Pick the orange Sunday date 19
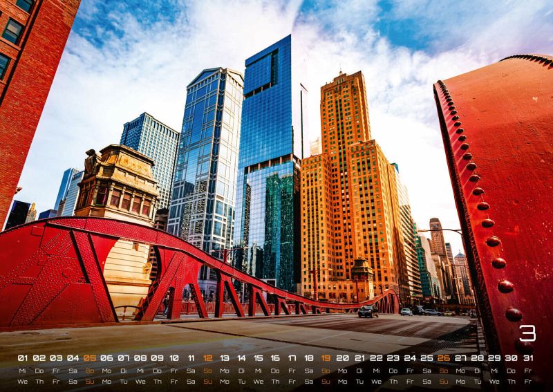This screenshot has height=392, width=553. point(326,358)
